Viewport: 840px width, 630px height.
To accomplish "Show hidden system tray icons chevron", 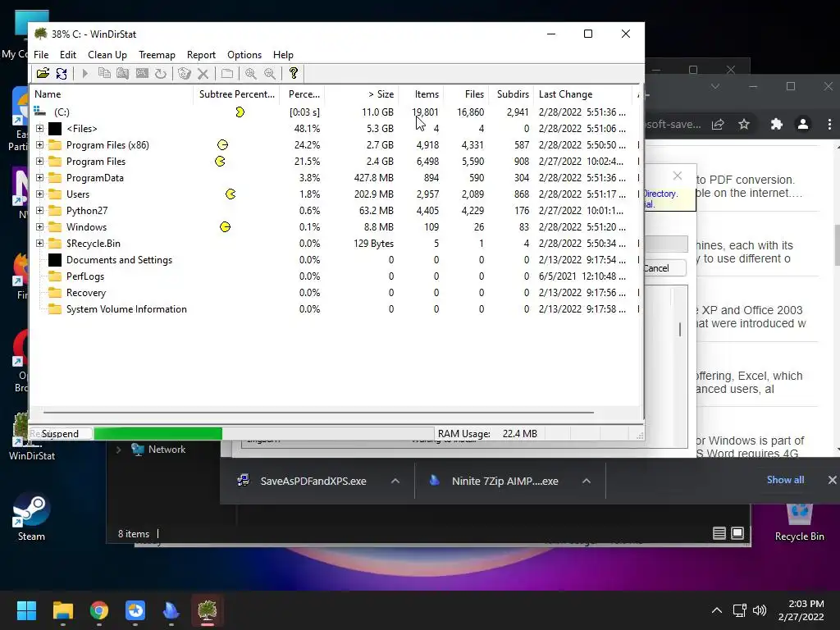I will click(x=717, y=610).
